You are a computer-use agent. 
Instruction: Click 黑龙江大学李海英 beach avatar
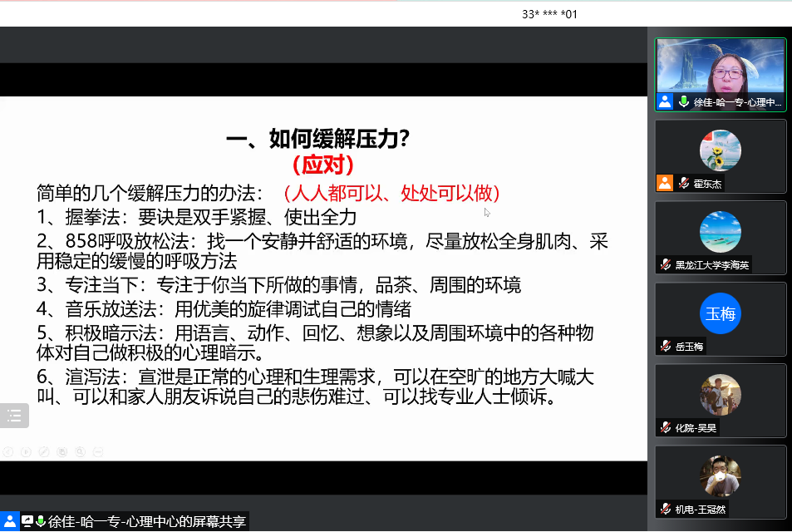(721, 231)
